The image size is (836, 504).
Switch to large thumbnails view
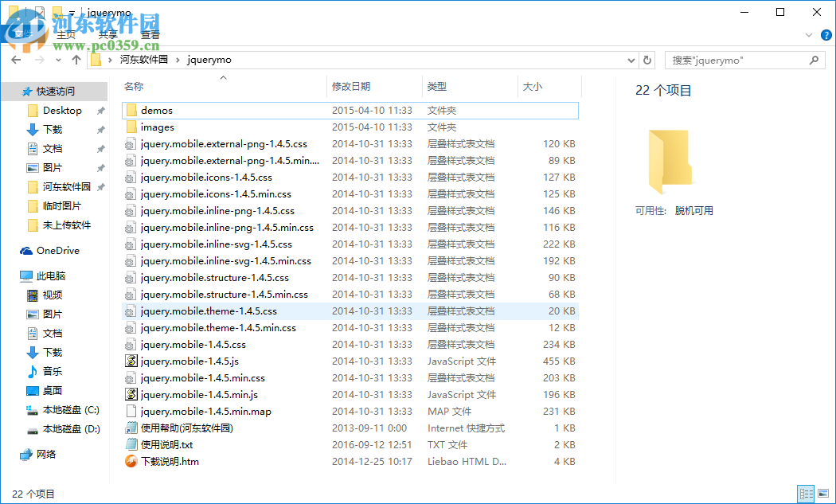(x=822, y=494)
